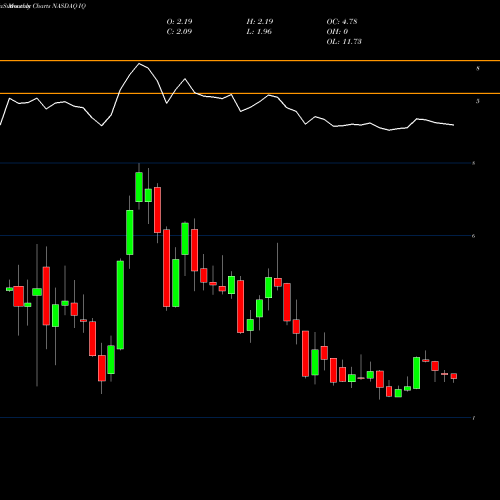Click the 'OH: 0' readout
500x500 pixels.
pyautogui.click(x=337, y=32)
